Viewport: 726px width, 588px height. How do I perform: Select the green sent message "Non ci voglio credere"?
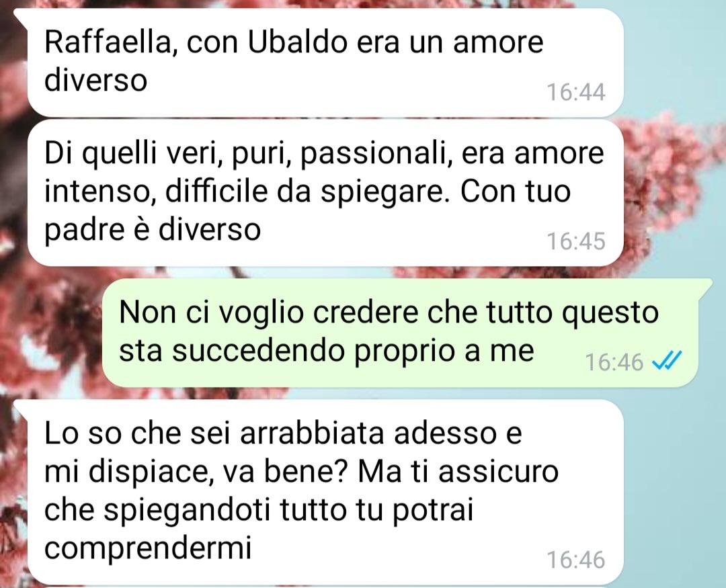[401, 333]
